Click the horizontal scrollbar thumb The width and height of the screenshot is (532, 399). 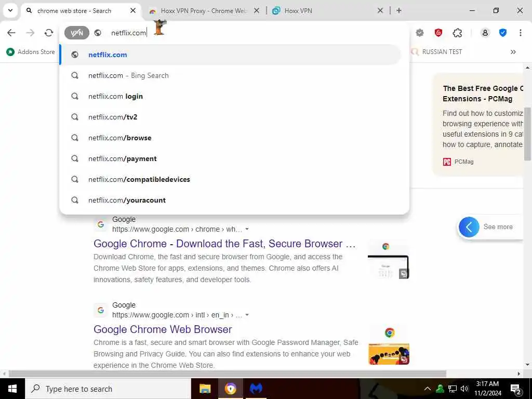click(x=228, y=374)
